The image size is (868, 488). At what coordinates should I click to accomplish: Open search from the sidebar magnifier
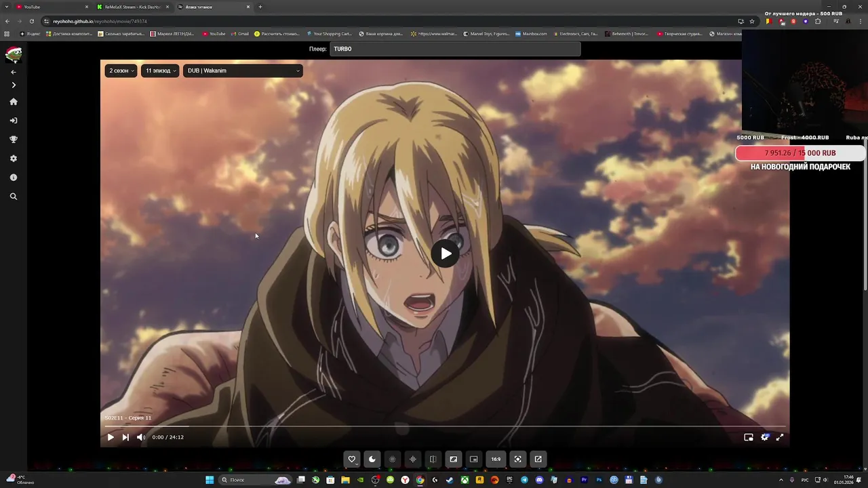tap(14, 197)
